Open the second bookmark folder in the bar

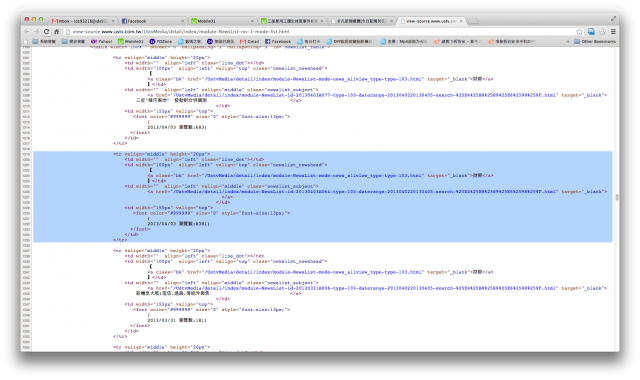click(73, 41)
